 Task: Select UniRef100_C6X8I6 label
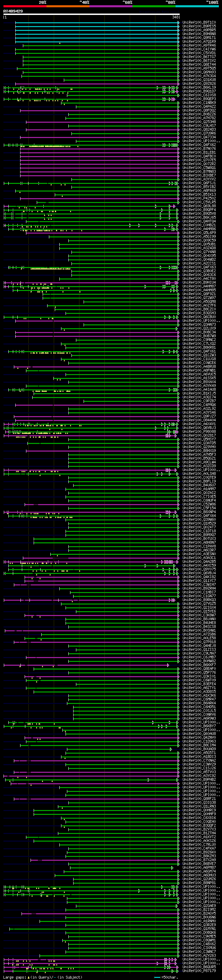pos(199,818)
